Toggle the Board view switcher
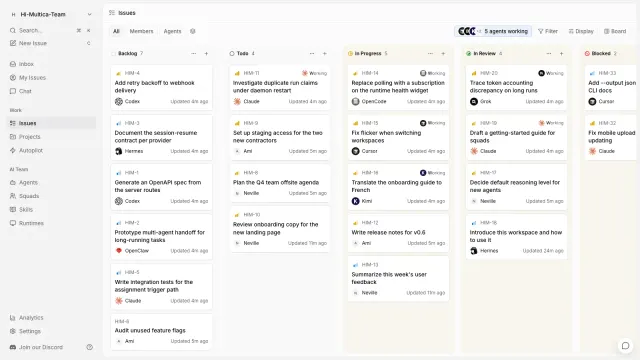Viewport: 640px width, 360px height. click(x=615, y=31)
